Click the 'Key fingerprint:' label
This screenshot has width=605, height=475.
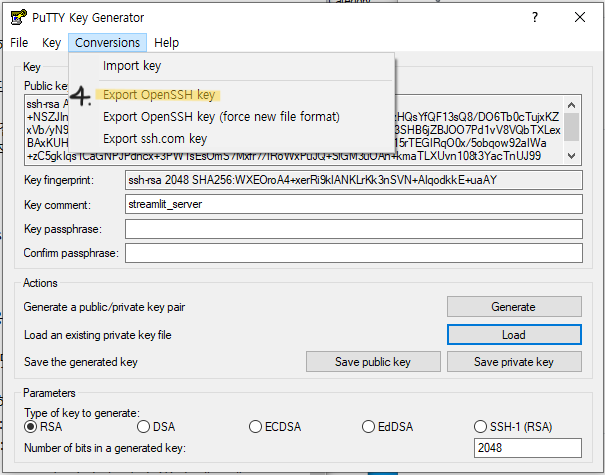(59, 180)
